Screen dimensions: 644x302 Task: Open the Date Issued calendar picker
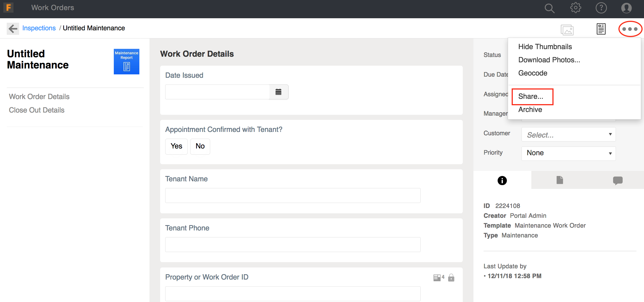[x=278, y=92]
